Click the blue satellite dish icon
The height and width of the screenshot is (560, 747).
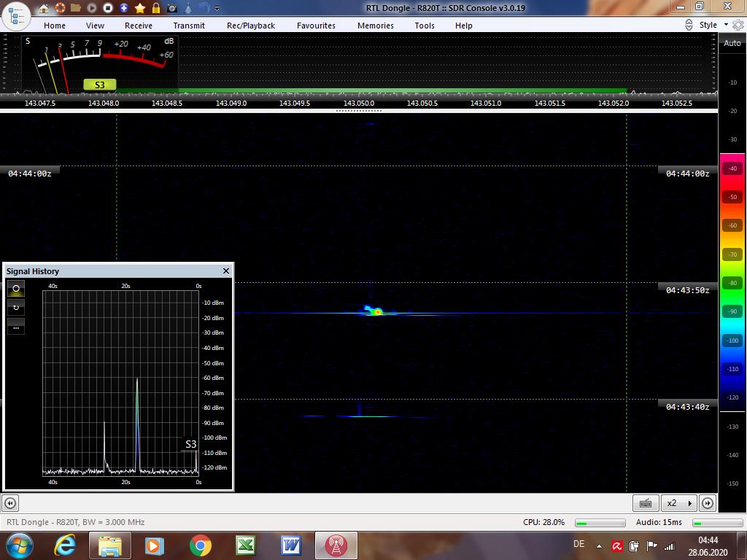click(x=204, y=8)
